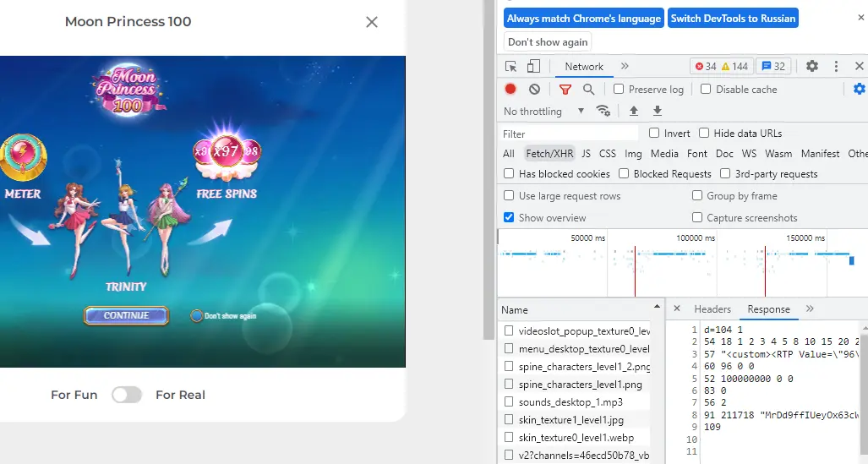This screenshot has height=464, width=868.
Task: Select the Wasm filter
Action: [778, 154]
